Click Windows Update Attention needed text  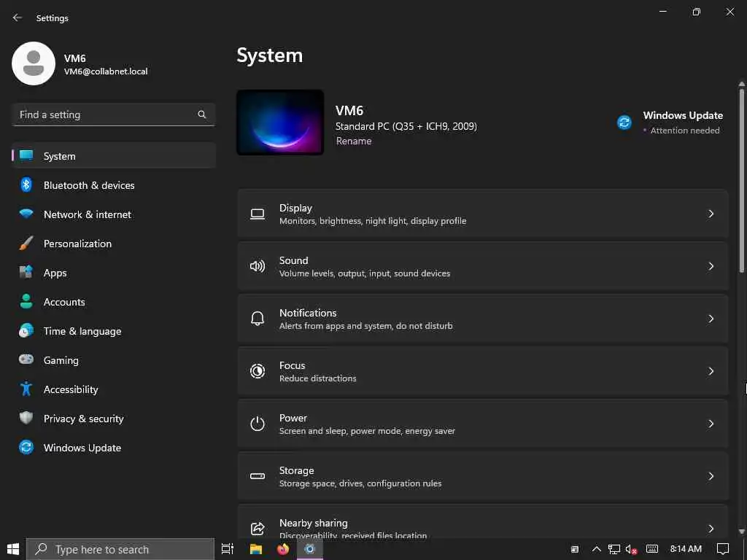(684, 131)
